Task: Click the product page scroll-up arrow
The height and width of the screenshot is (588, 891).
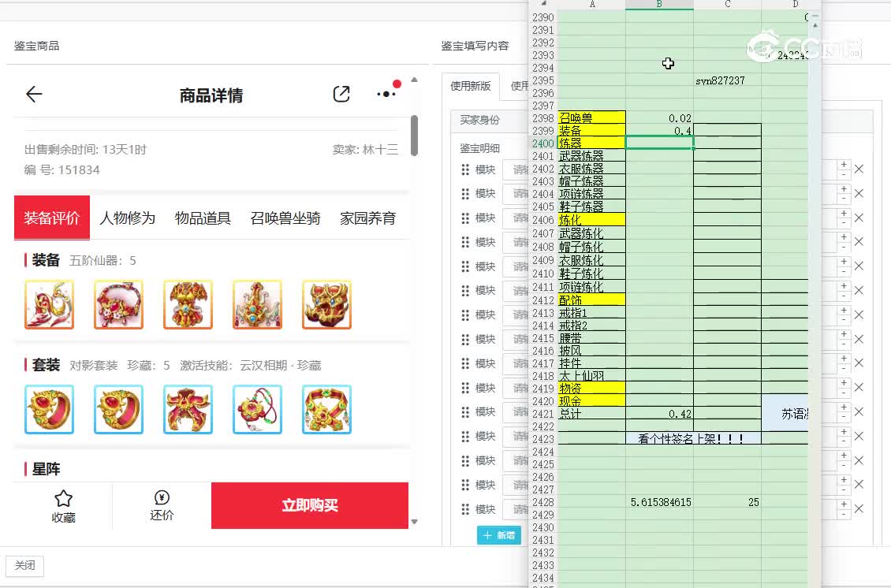Action: (414, 80)
